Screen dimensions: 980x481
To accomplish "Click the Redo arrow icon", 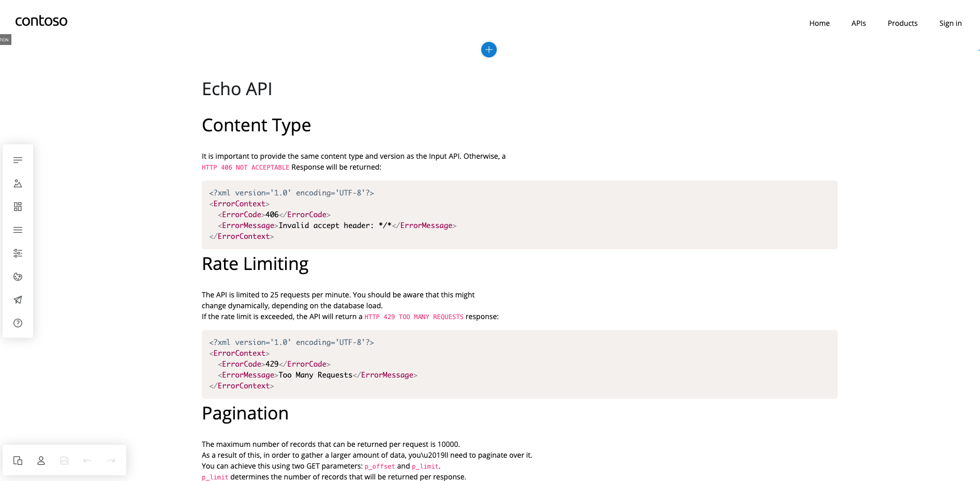I will point(111,460).
